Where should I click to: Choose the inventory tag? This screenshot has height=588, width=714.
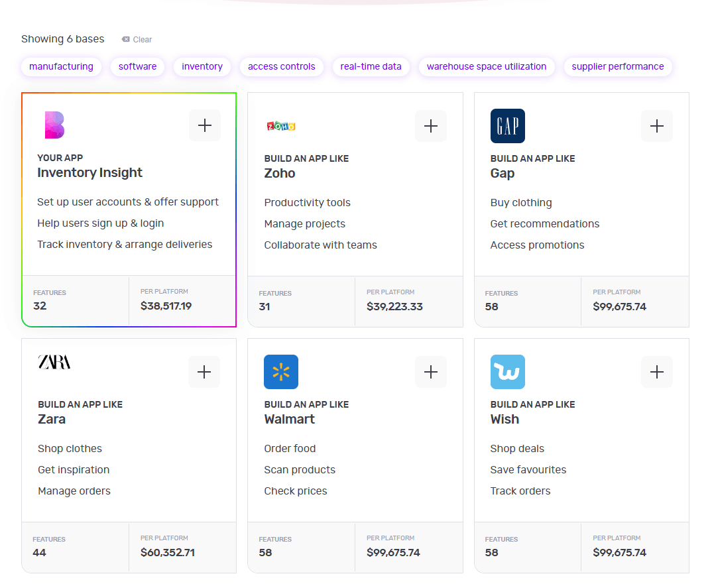(202, 66)
